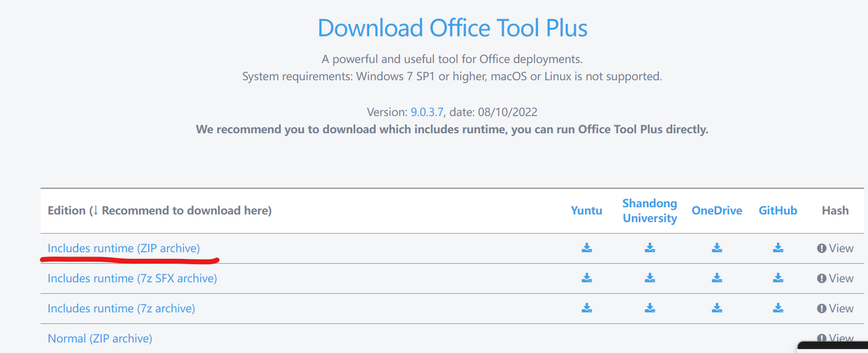Download 7z runtime edition from GitHub
This screenshot has width=868, height=353.
pyautogui.click(x=778, y=308)
